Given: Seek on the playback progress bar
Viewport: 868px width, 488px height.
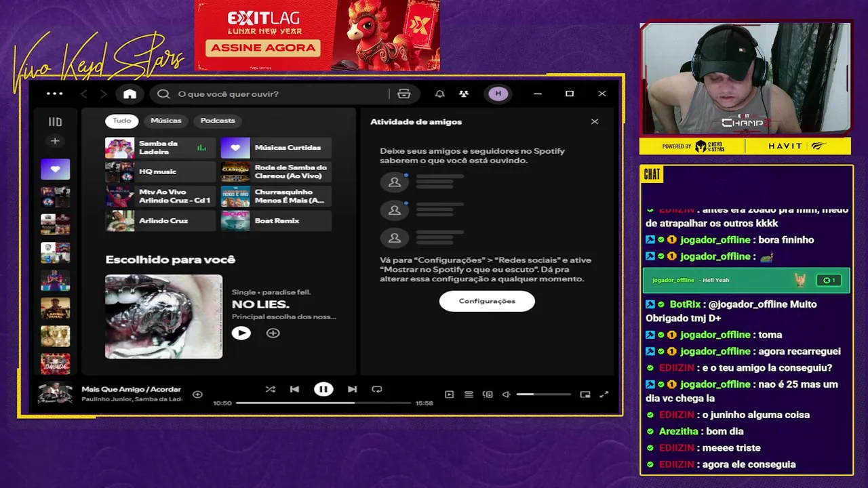Looking at the screenshot, I should 323,403.
